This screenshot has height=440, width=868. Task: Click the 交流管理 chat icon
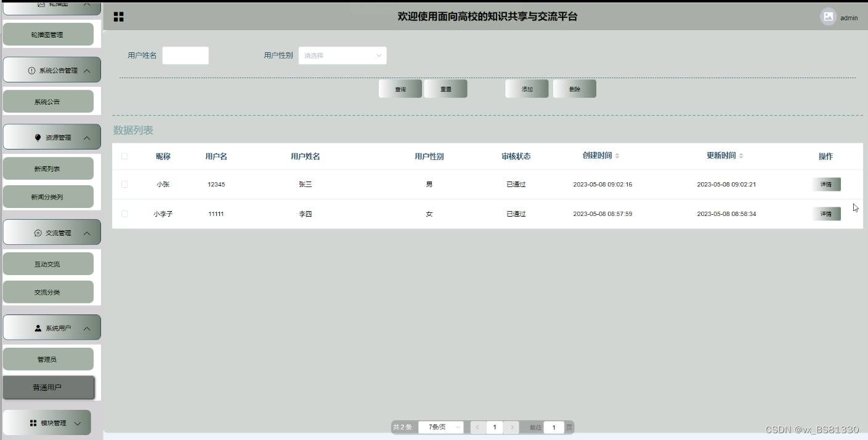click(x=38, y=233)
